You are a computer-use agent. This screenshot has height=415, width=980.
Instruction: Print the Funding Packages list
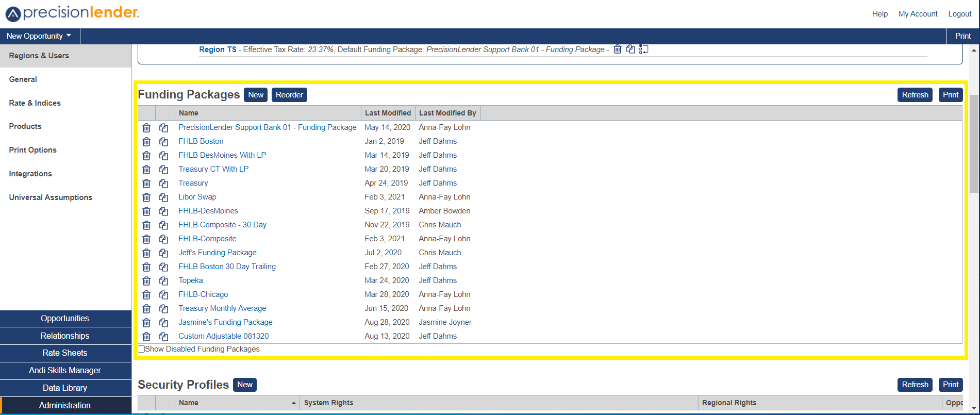pyautogui.click(x=951, y=95)
